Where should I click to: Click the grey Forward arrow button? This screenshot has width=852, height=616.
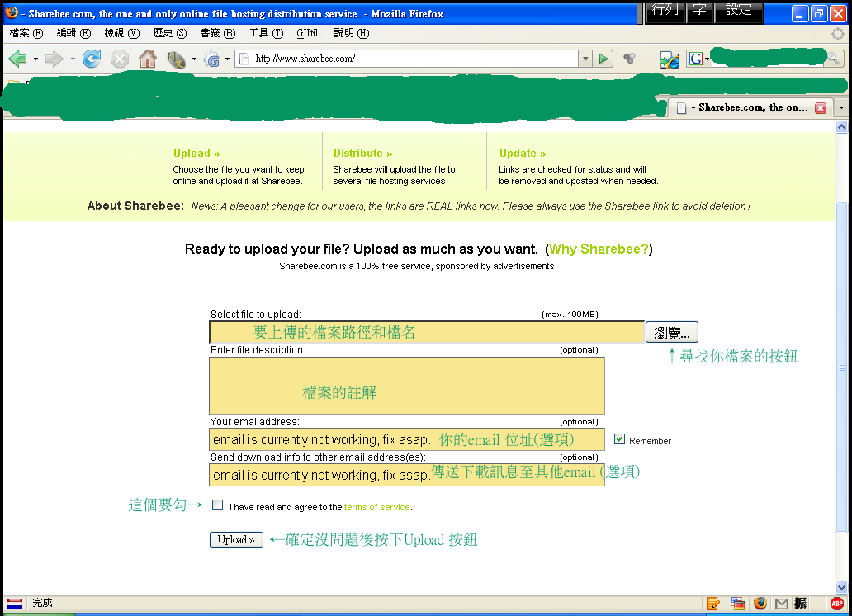[54, 59]
